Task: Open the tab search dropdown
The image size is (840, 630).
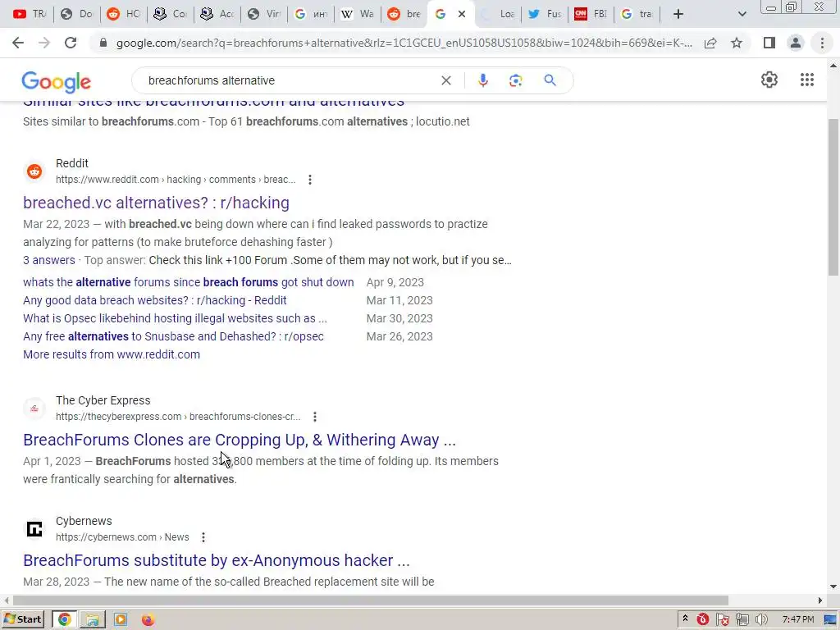Action: (x=742, y=14)
